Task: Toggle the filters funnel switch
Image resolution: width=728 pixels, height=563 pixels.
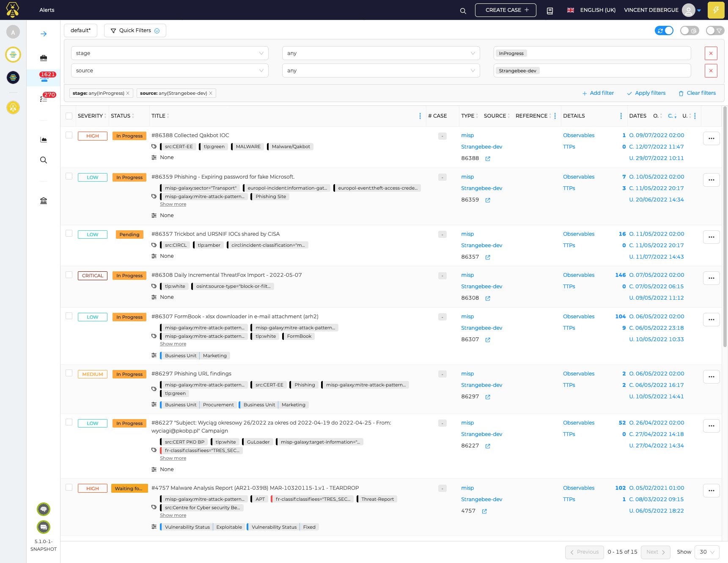Action: (x=715, y=30)
